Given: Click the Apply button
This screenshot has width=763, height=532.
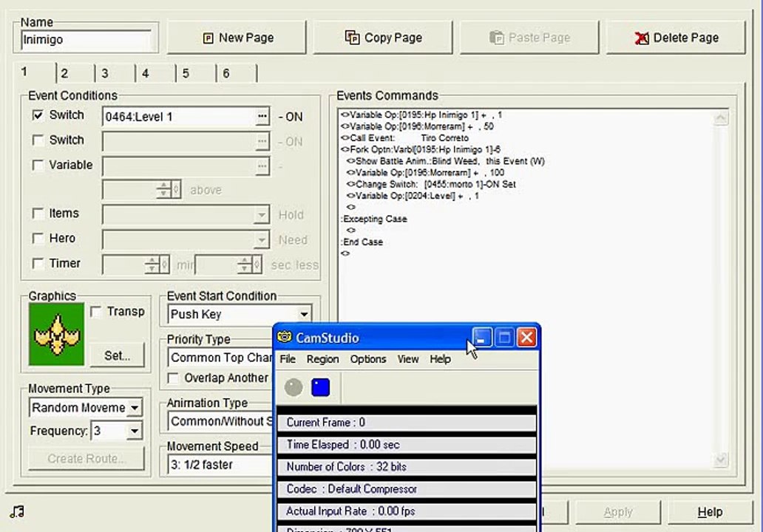Looking at the screenshot, I should pyautogui.click(x=618, y=512).
